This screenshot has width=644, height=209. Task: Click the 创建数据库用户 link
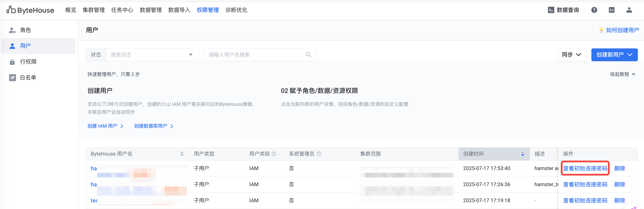[153, 126]
